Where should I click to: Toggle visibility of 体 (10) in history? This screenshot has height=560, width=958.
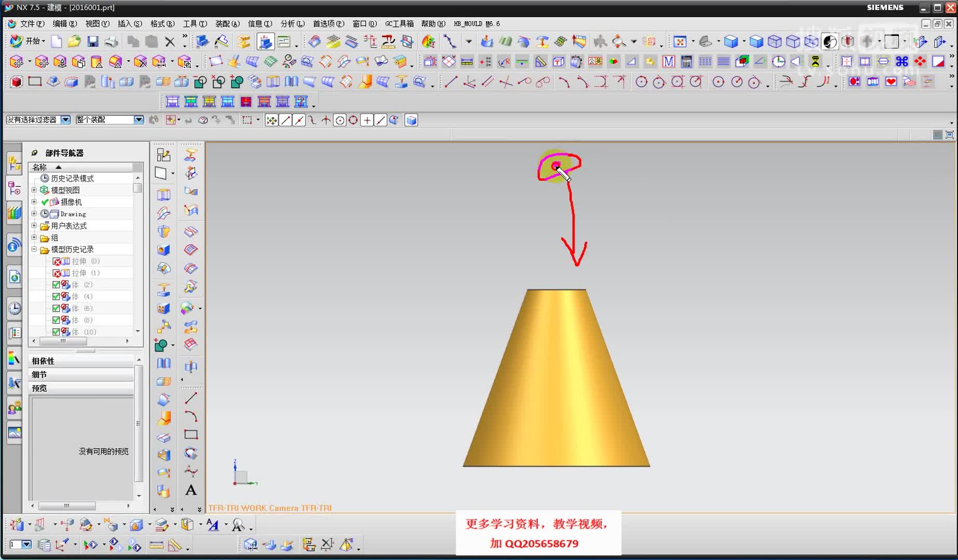click(x=57, y=332)
